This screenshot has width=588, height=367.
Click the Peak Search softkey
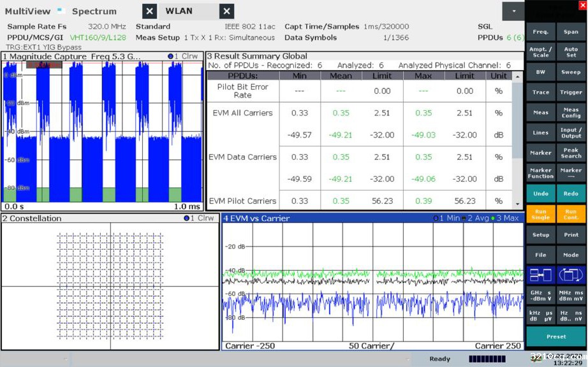571,153
